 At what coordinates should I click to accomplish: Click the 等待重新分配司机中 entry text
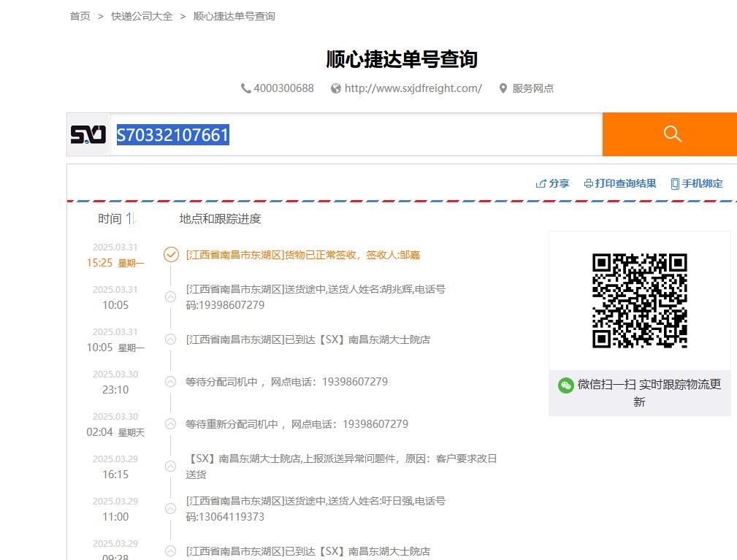297,423
